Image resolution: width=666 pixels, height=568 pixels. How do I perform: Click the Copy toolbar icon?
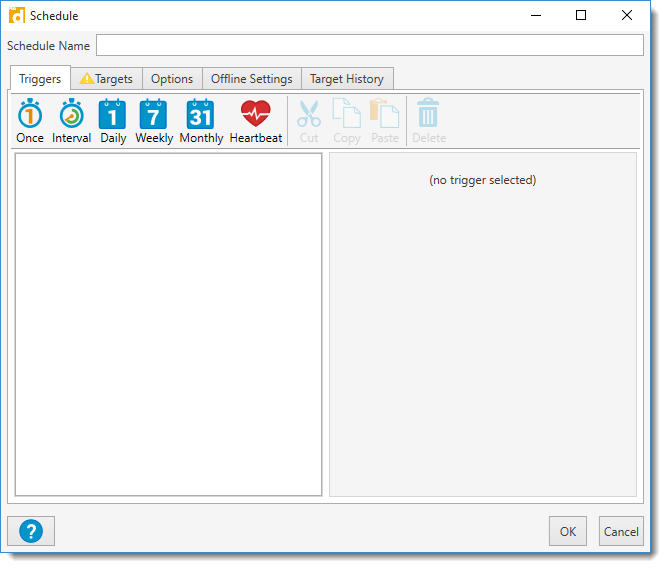[x=347, y=121]
